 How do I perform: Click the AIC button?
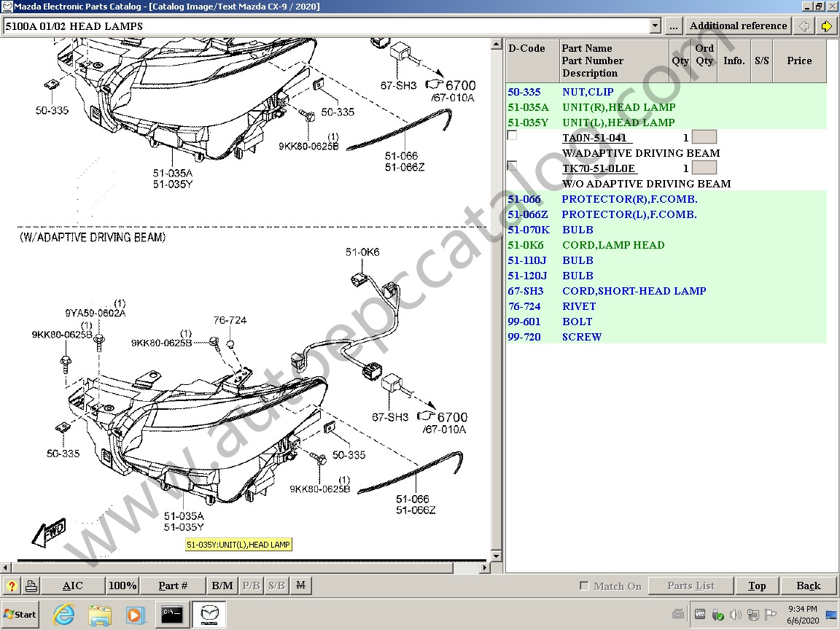[x=73, y=586]
